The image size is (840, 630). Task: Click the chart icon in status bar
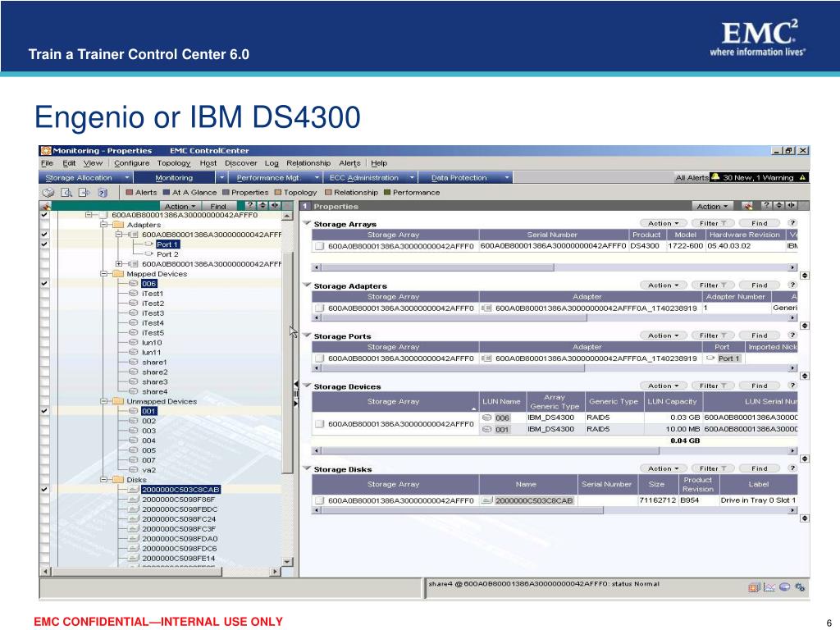point(769,587)
